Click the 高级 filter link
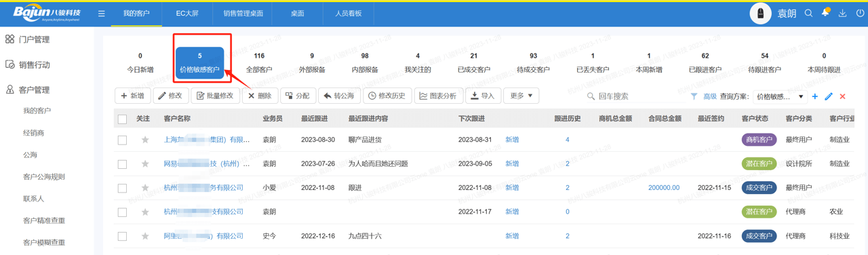This screenshot has width=868, height=255. [x=709, y=96]
